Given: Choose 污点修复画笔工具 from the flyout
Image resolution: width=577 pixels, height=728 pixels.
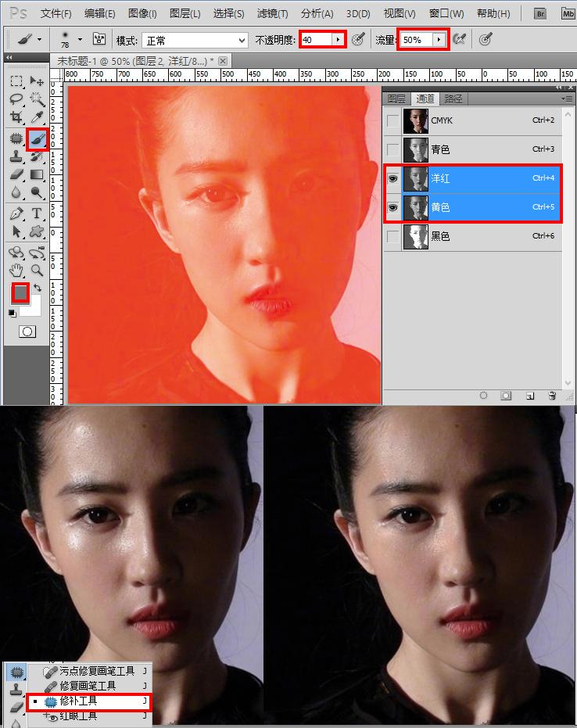Looking at the screenshot, I should click(96, 671).
